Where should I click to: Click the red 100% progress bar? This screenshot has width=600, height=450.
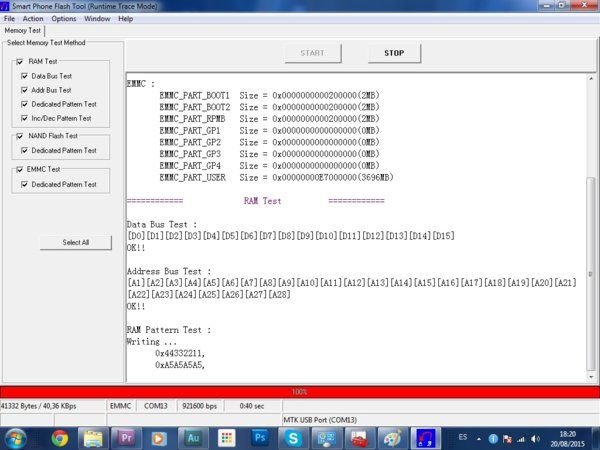300,392
